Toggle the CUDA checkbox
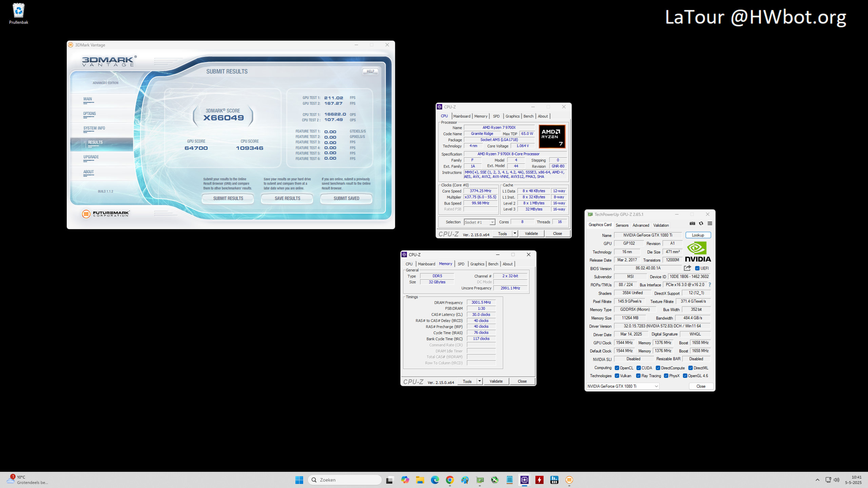The image size is (868, 488). (638, 368)
